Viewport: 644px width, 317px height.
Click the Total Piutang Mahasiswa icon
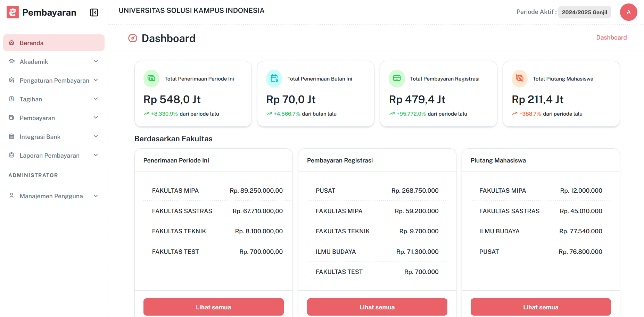519,78
